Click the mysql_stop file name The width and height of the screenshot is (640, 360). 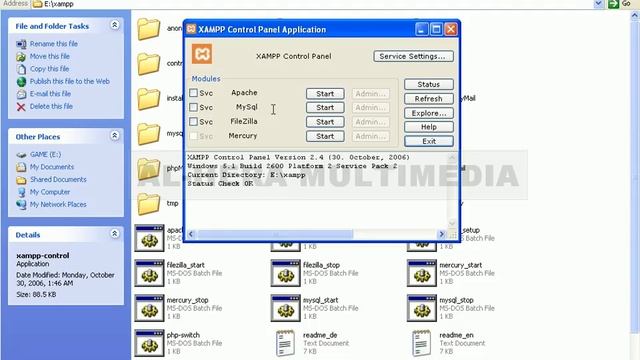coord(456,300)
